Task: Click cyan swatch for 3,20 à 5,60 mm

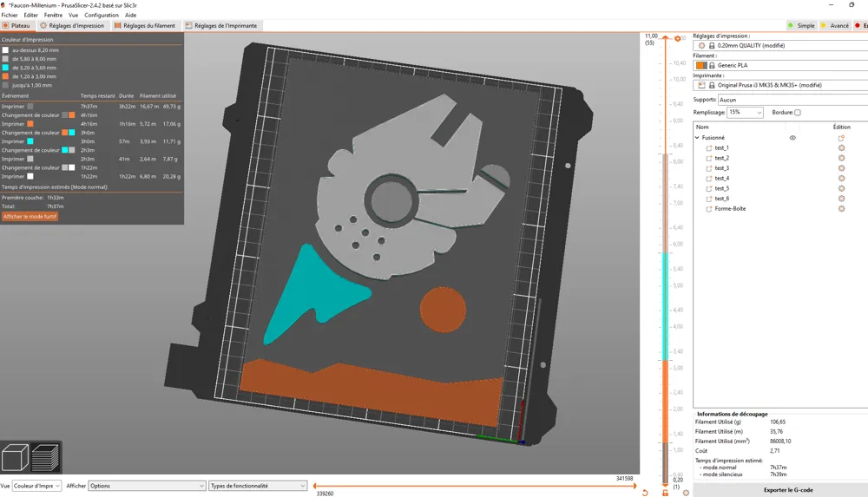Action: 5,68
